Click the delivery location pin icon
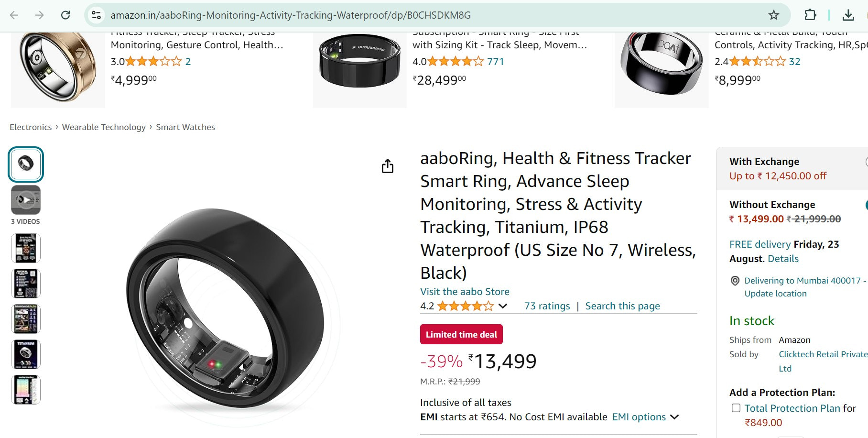Viewport: 868px width, 438px height. pos(735,281)
